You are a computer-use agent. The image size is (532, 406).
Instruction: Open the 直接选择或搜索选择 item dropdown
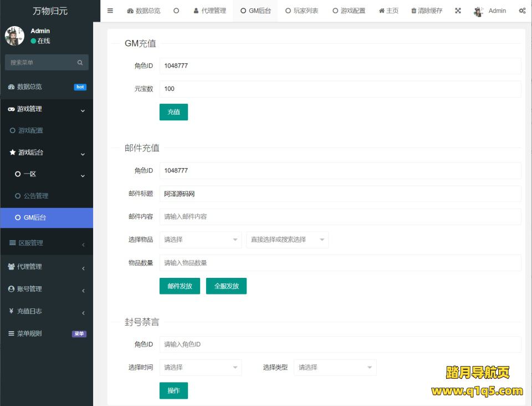point(287,240)
